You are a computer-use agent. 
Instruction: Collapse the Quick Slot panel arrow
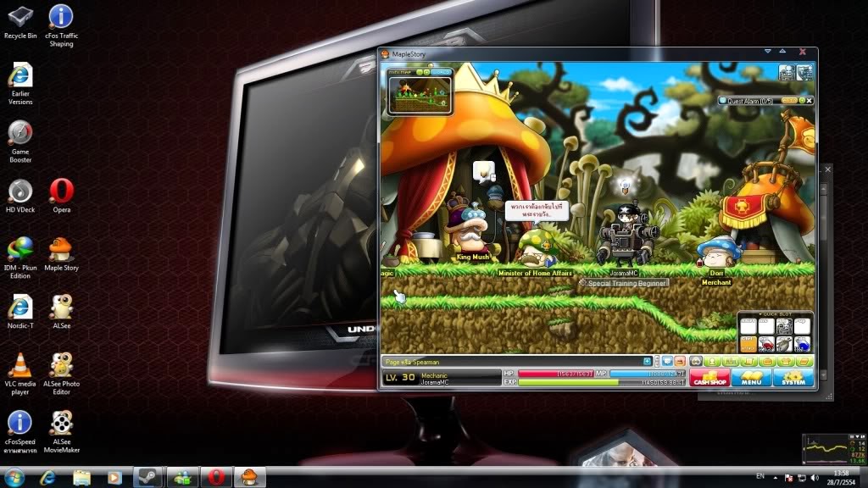[x=760, y=314]
